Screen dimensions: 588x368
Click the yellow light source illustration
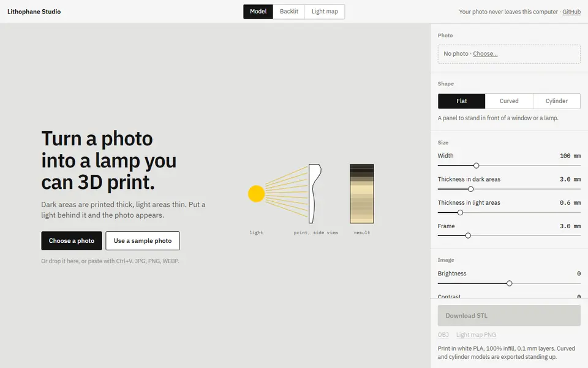257,194
